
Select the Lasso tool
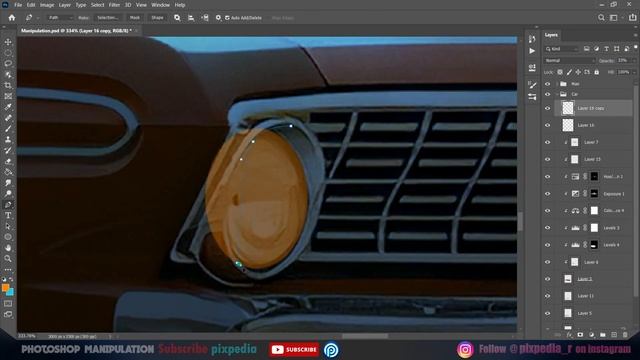[8, 64]
